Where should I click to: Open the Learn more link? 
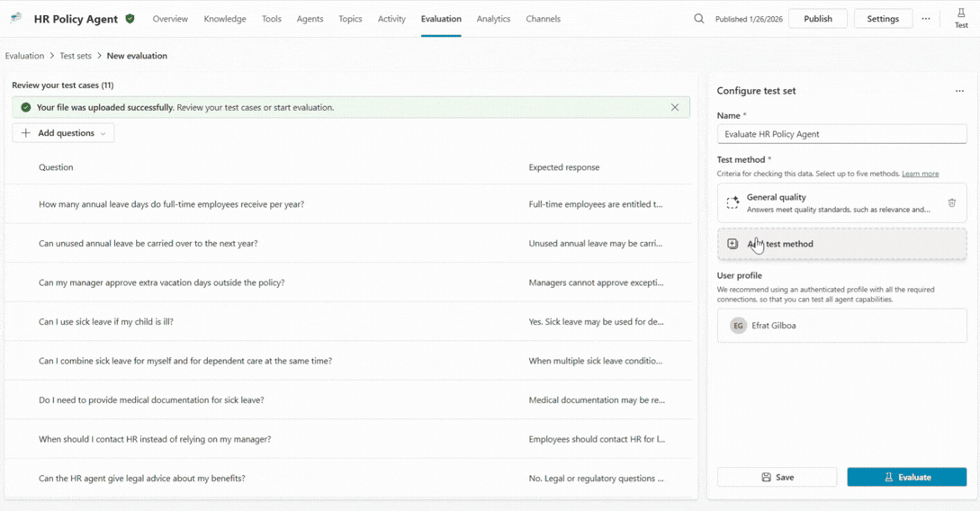920,174
